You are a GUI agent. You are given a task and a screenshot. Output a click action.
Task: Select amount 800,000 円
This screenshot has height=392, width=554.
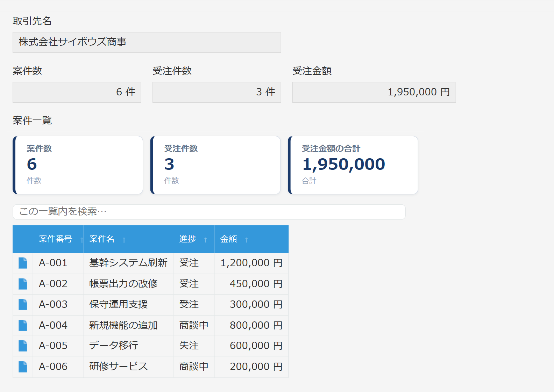pyautogui.click(x=251, y=326)
